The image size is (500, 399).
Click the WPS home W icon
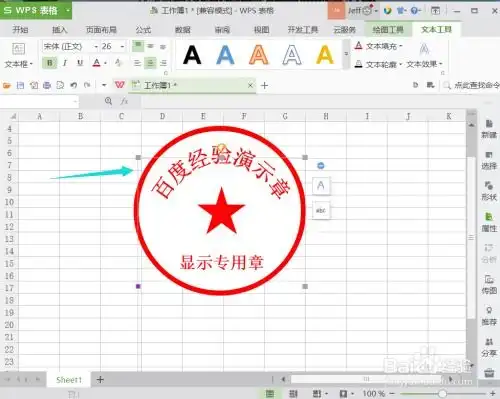click(x=120, y=85)
